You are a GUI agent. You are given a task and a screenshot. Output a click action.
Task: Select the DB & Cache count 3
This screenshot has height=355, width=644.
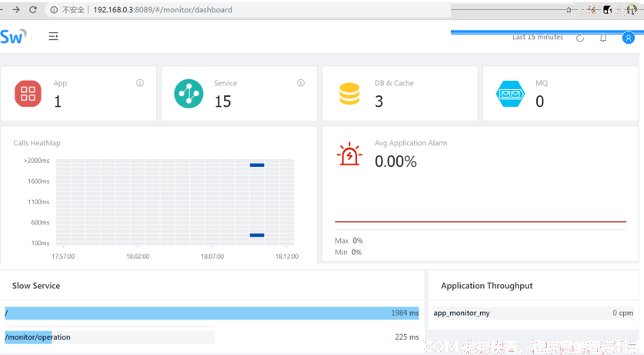[379, 101]
